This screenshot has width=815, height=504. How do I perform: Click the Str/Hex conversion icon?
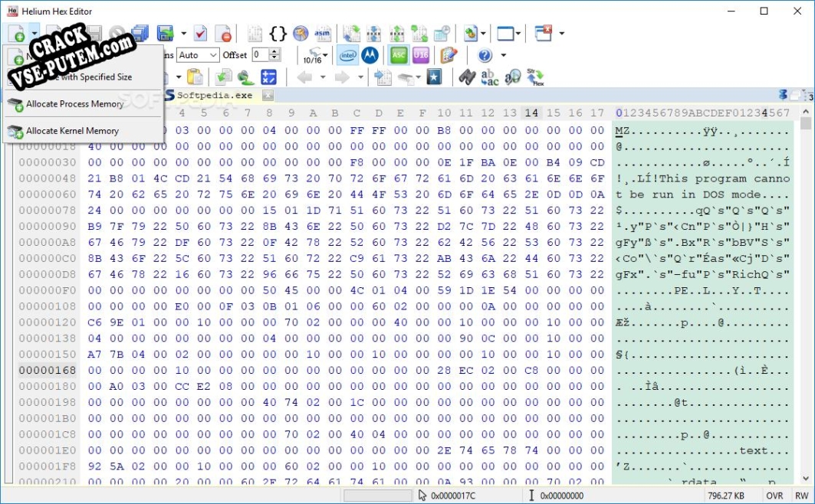click(535, 77)
